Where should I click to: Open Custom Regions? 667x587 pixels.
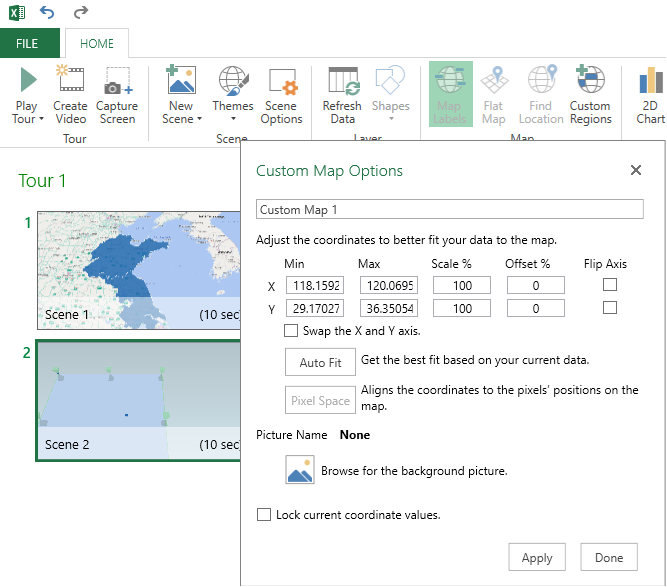click(x=591, y=95)
